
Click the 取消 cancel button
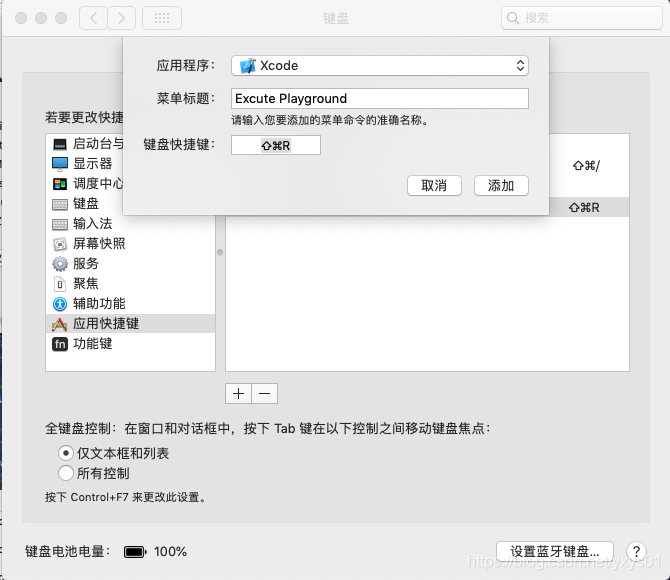click(434, 186)
